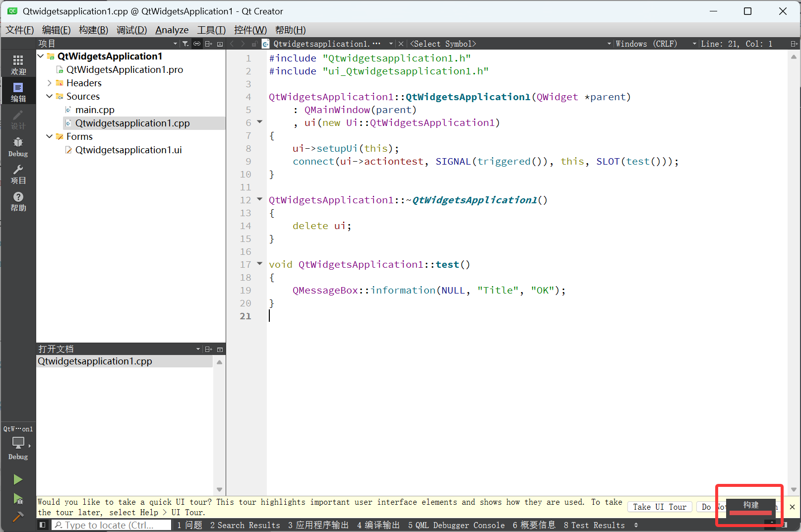Open the 欢迎 (Welcome) mode

18,65
